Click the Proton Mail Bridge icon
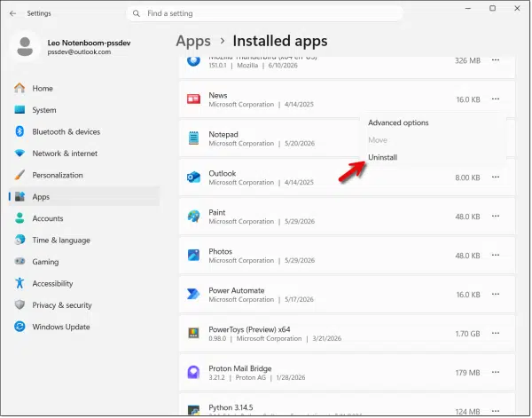 tap(193, 372)
